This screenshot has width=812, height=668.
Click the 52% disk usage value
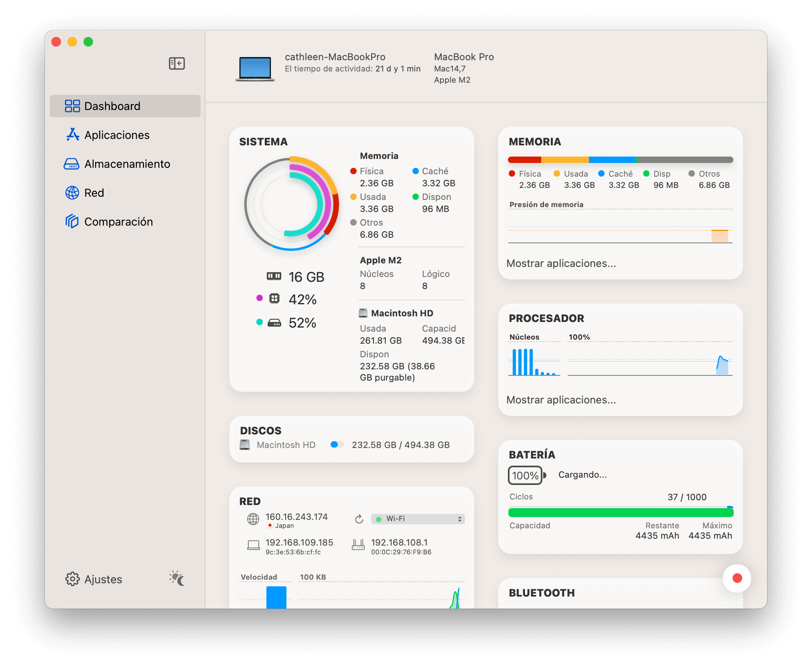[302, 322]
